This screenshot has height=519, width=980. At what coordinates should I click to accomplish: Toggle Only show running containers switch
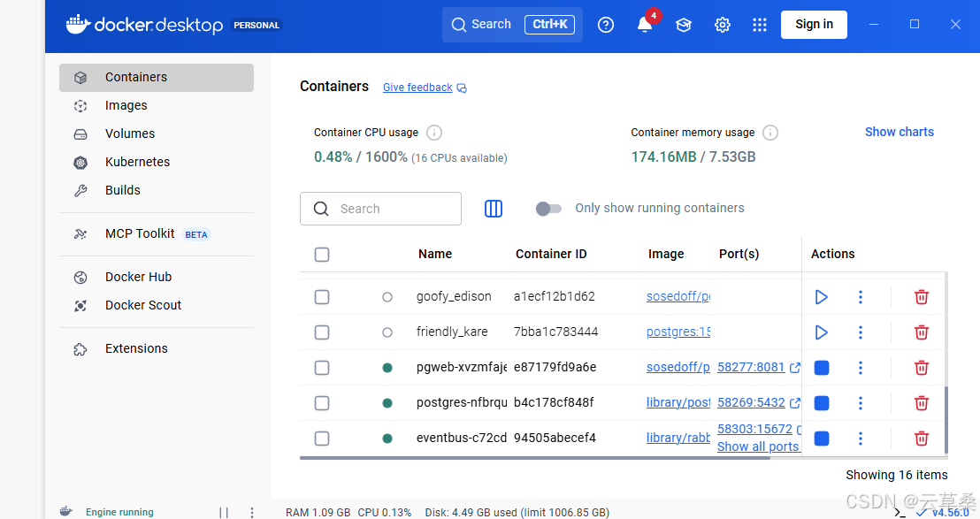tap(548, 209)
